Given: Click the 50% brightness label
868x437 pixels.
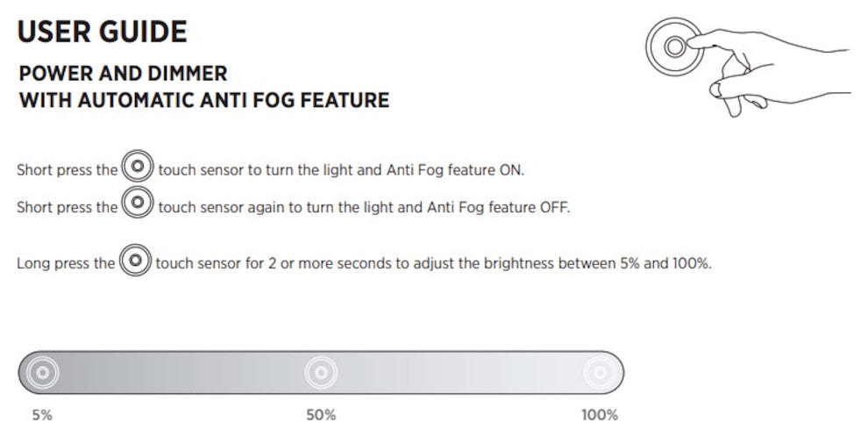Looking at the screenshot, I should [321, 415].
